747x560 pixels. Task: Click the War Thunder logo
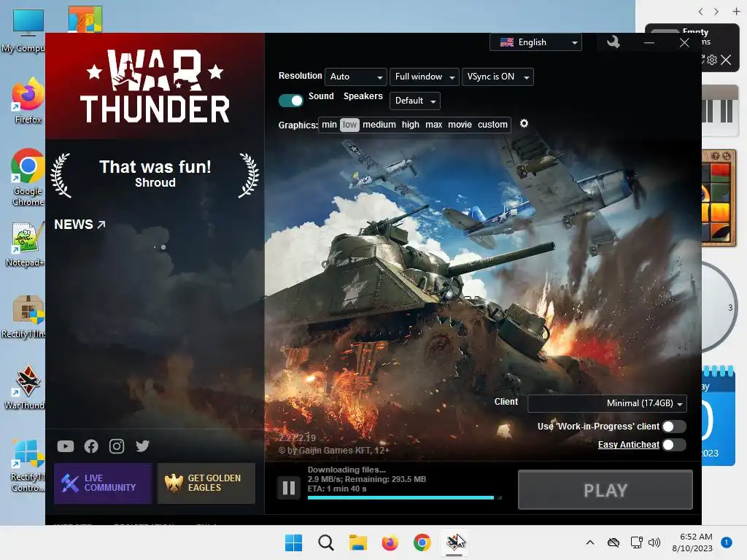point(155,86)
